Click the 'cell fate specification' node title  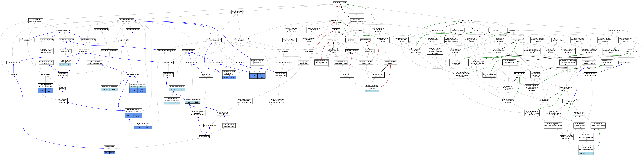257,72
